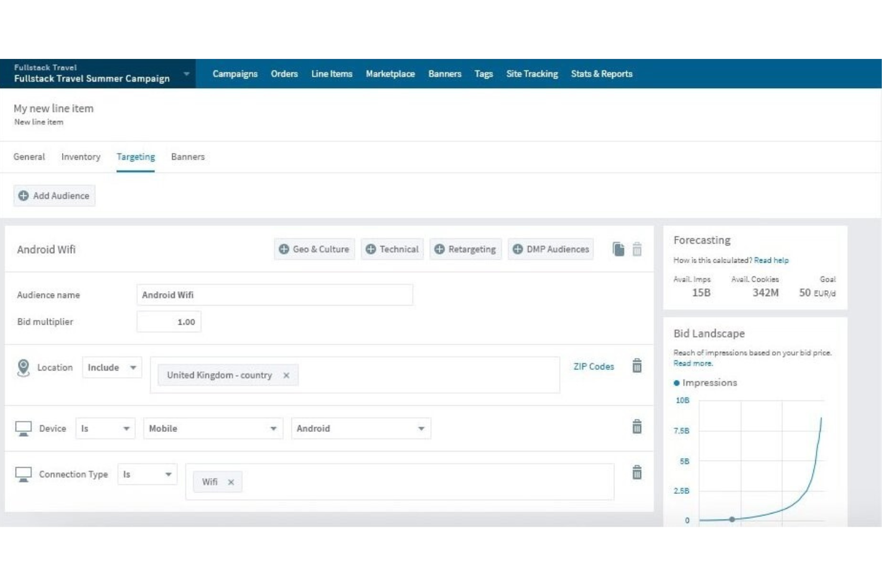Screen dimensions: 882x588
Task: Delete the Device targeting rule
Action: 638,427
